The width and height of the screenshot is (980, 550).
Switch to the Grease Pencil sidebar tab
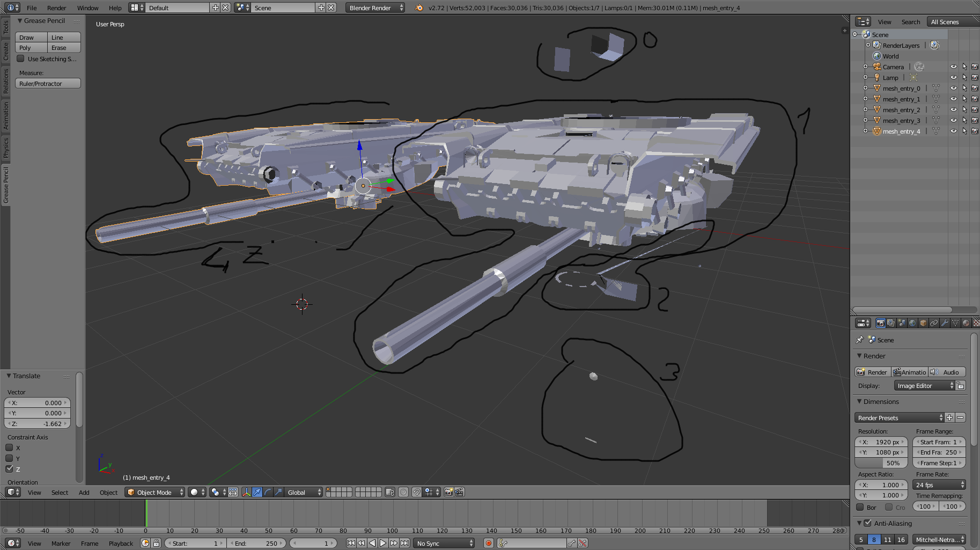click(6, 185)
